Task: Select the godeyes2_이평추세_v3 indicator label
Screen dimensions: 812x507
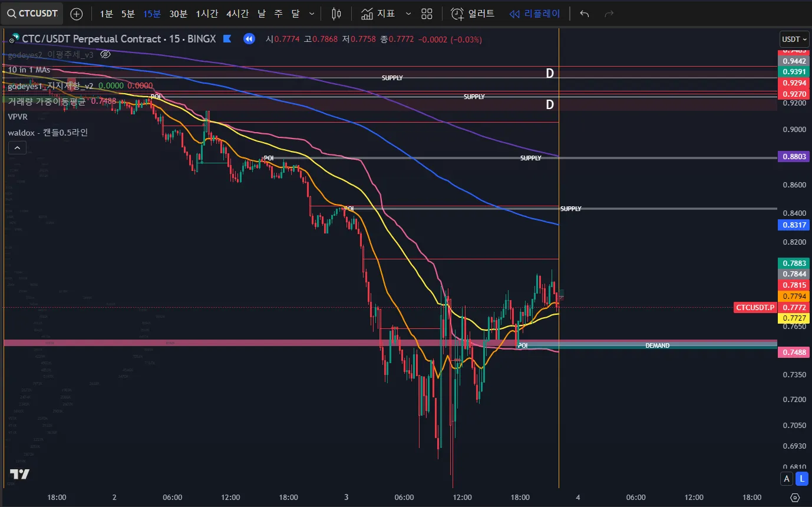Action: pos(51,54)
